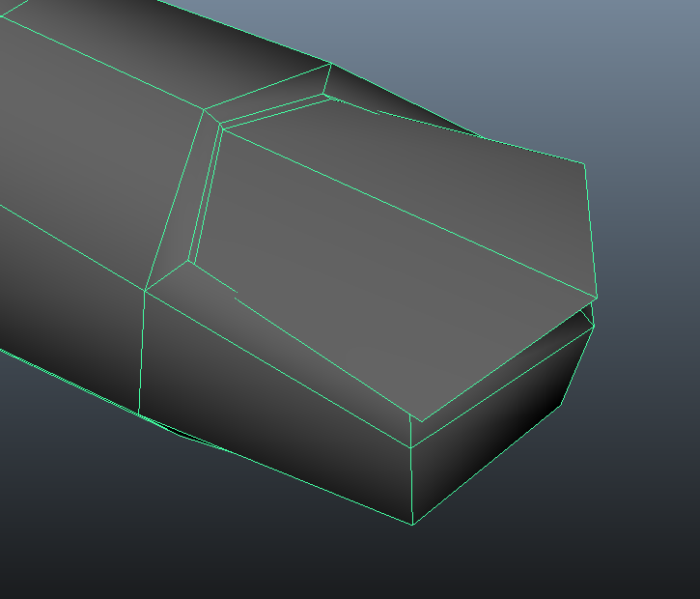
Task: Pick the raised panel's top-right corner vertex
Action: [584, 163]
